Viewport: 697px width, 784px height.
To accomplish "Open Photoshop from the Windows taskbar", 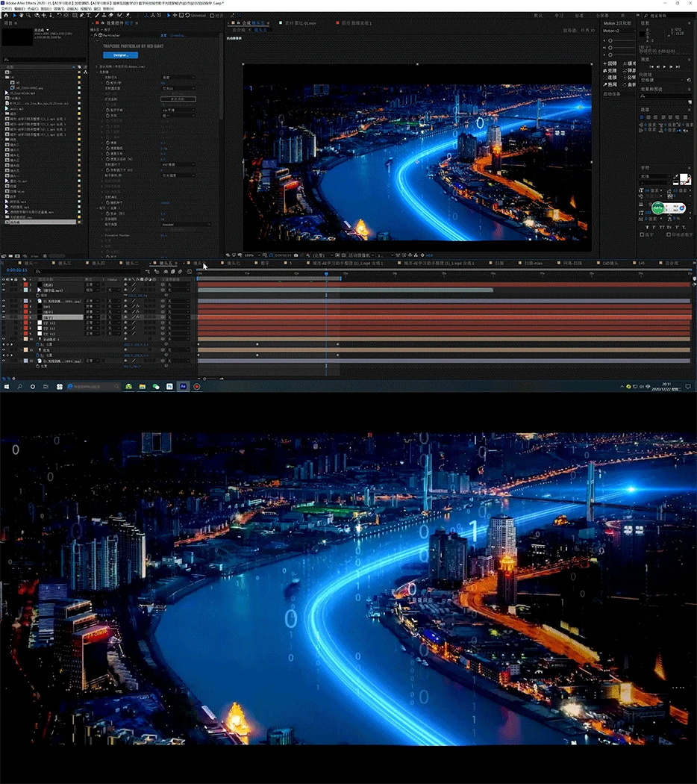I will click(x=169, y=387).
